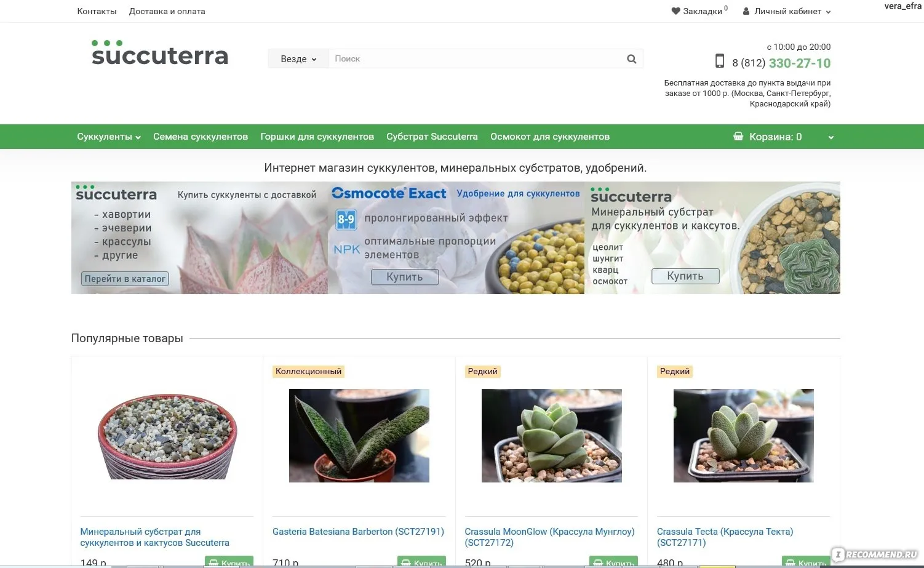The height and width of the screenshot is (568, 924).
Task: Click Редкий label on Crassula MoonGlow card
Action: [482, 372]
